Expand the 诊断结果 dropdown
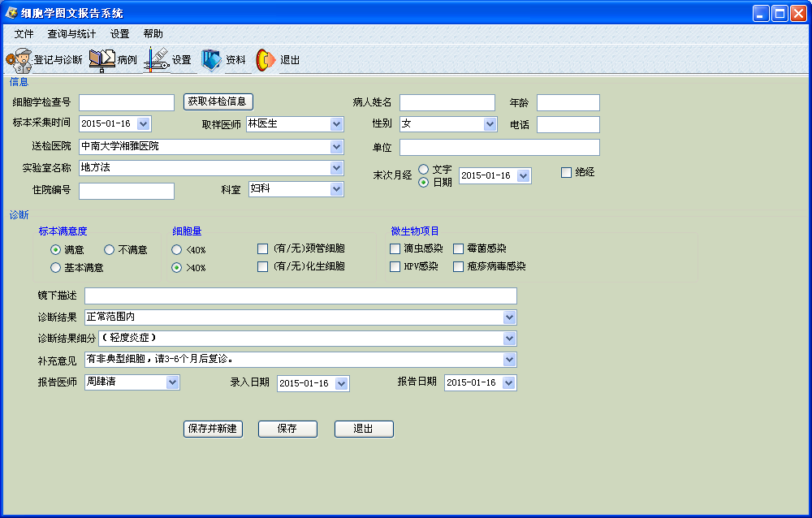 tap(510, 317)
